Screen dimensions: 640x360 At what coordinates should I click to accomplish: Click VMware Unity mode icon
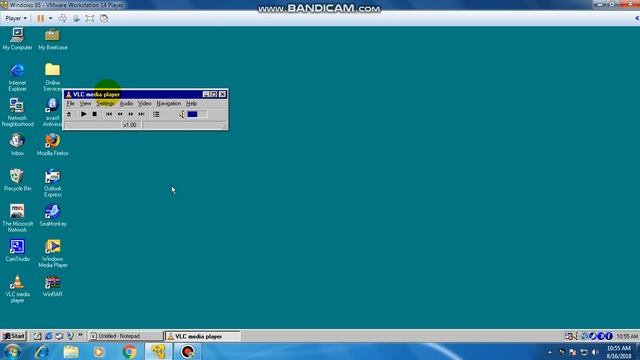tap(104, 18)
